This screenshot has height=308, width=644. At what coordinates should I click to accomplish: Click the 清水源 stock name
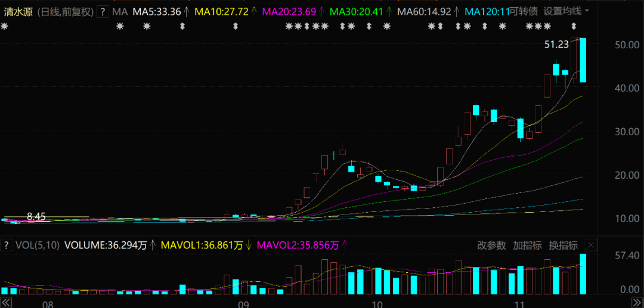18,11
